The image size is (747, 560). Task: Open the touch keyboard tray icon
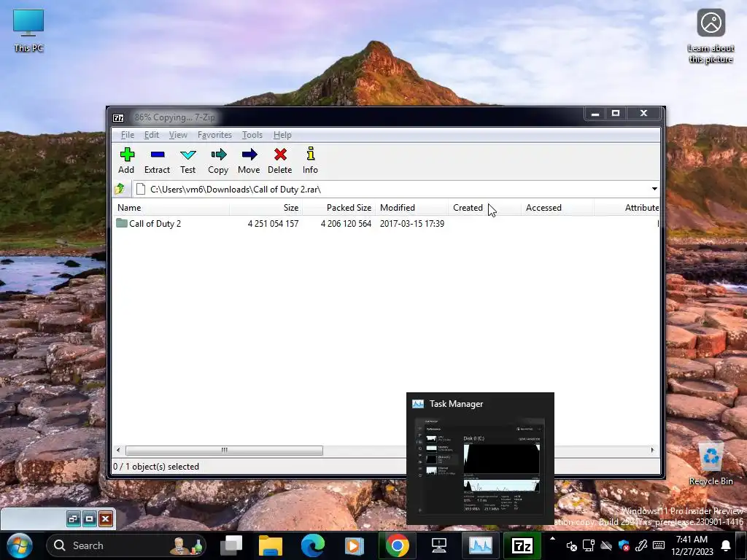(x=659, y=545)
